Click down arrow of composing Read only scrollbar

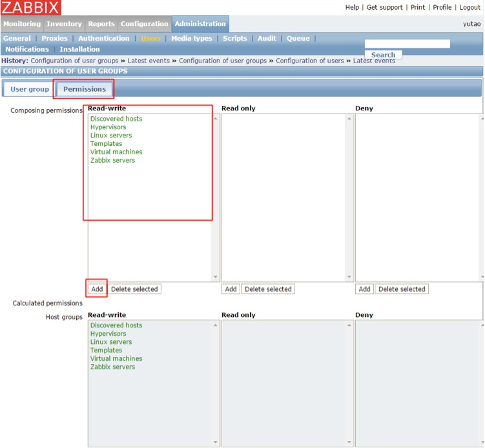click(x=349, y=277)
